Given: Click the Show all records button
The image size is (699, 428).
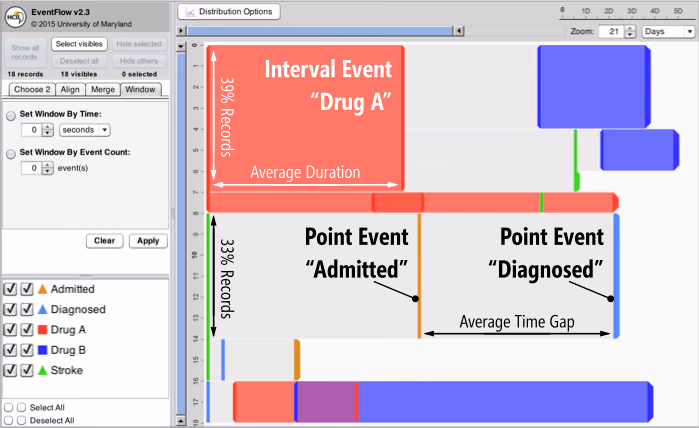Looking at the screenshot, I should point(25,53).
